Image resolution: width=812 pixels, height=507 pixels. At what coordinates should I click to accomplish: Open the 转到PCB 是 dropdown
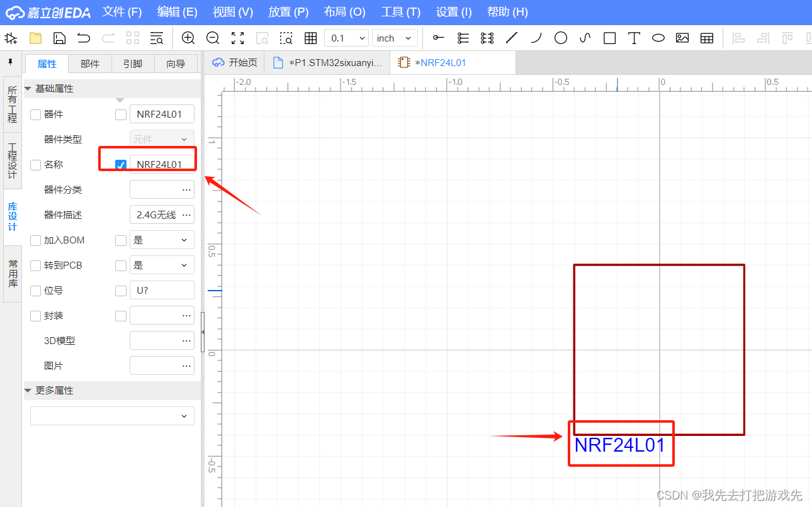[162, 265]
